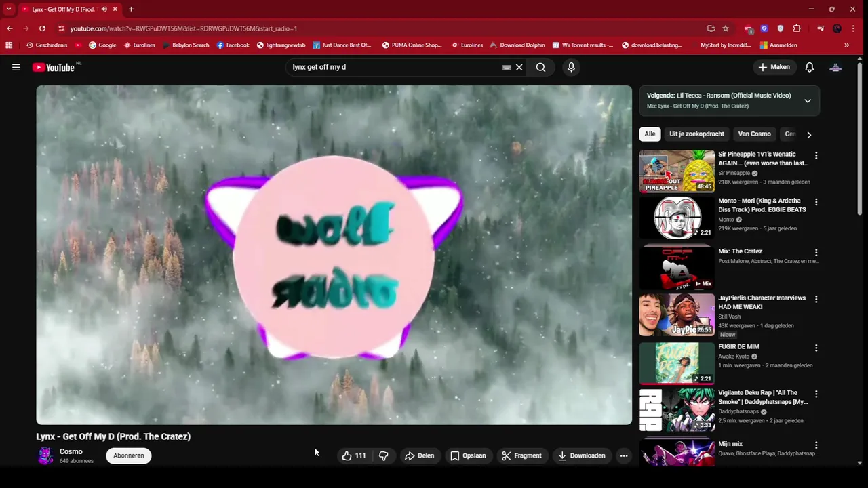The height and width of the screenshot is (488, 868).
Task: Open the Download Dolphin bookmark
Action: (x=517, y=45)
